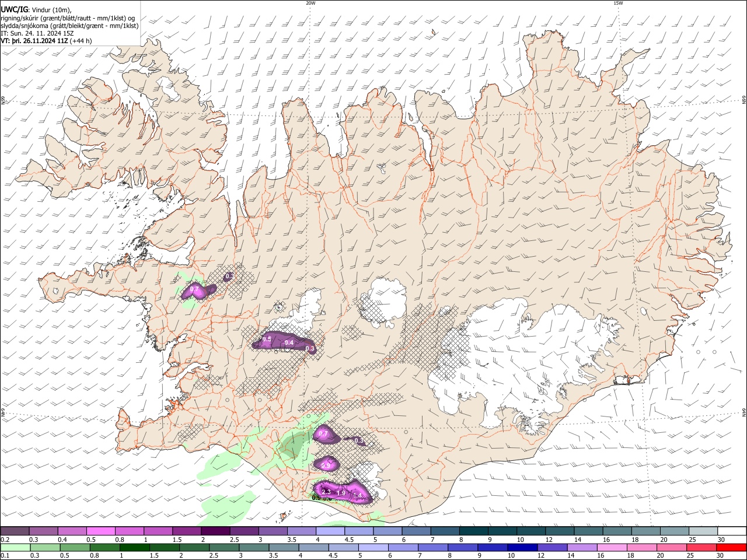
Task: Pick the light purple swatch above 14 in the bottom legend row
Action: (x=582, y=547)
